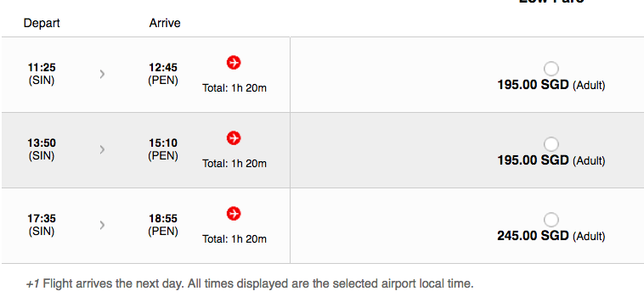Click the chevron arrow in the 11:25 flight row
The image size is (644, 308).
tap(102, 74)
